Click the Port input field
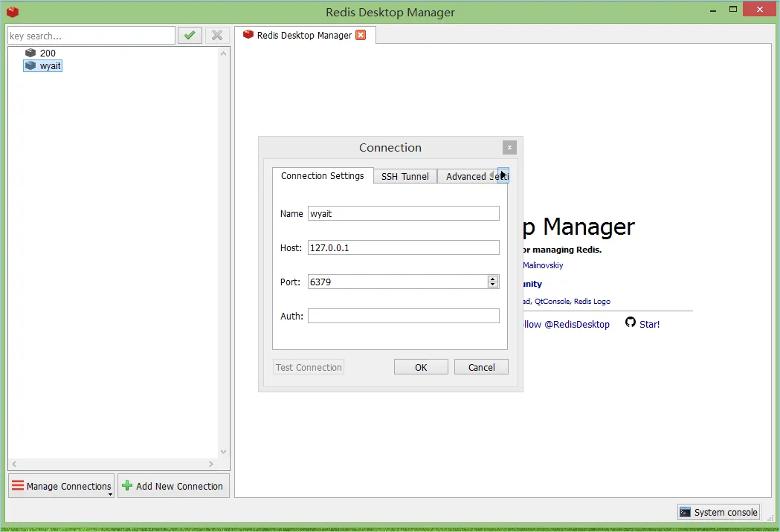Image resolution: width=780 pixels, height=532 pixels. coord(398,282)
